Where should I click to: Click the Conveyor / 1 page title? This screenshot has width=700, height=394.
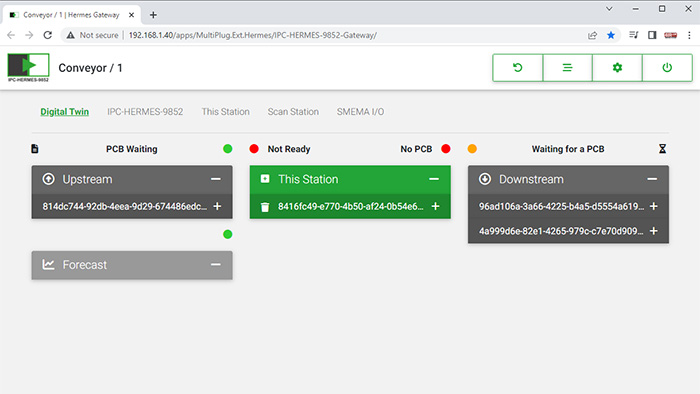[90, 68]
